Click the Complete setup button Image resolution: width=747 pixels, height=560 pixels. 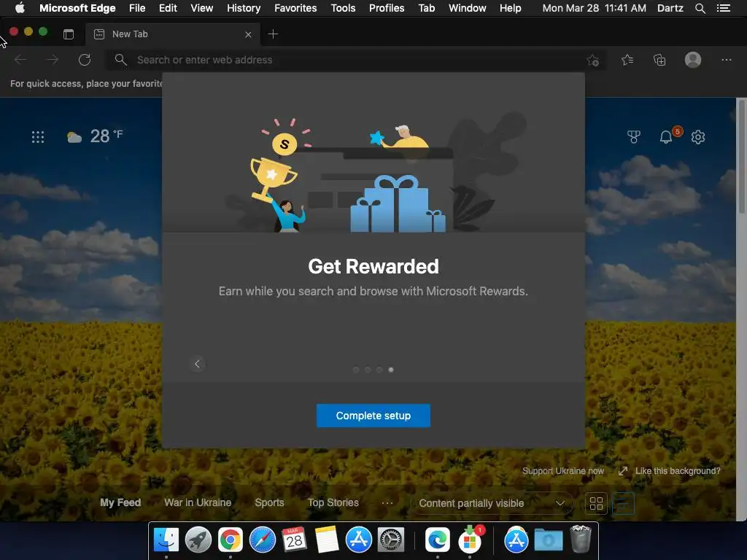tap(373, 415)
